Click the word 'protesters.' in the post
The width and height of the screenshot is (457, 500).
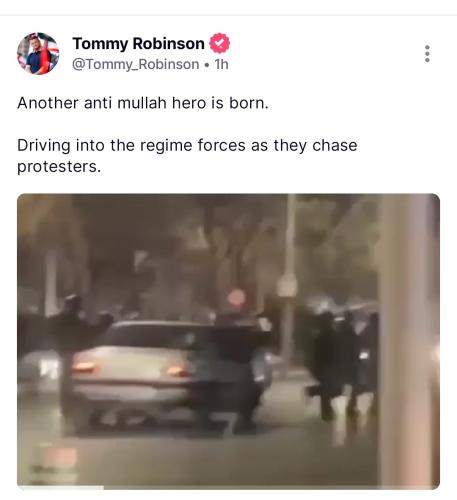pos(59,167)
